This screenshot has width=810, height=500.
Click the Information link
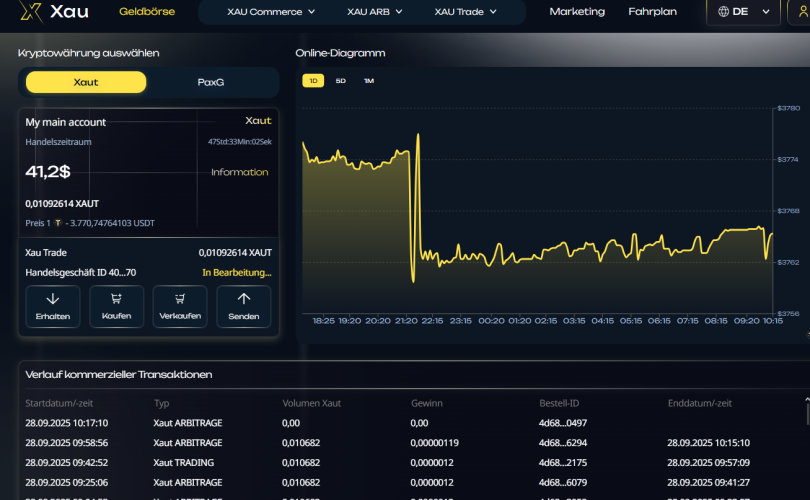pos(239,172)
